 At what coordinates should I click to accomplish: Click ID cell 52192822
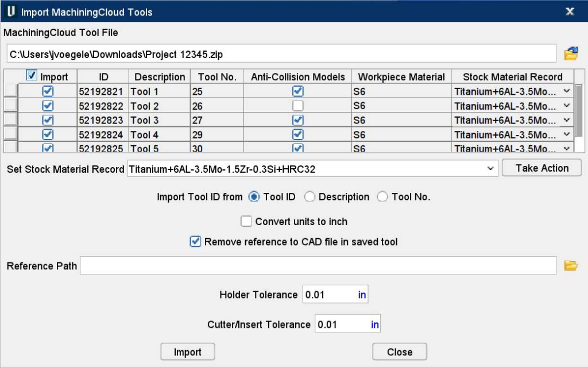pyautogui.click(x=103, y=106)
